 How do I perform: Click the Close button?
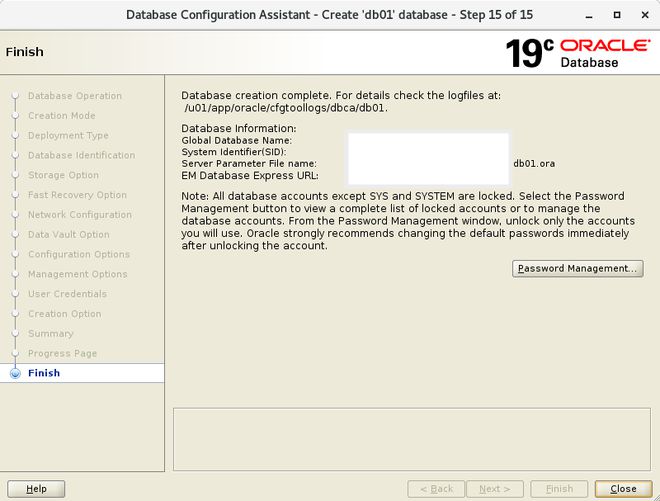(x=623, y=489)
